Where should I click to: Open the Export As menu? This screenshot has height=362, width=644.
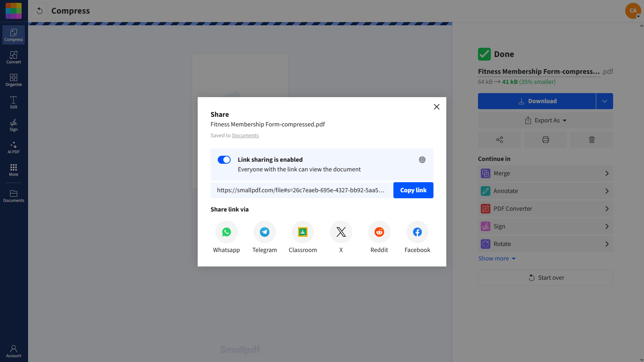[x=545, y=120]
